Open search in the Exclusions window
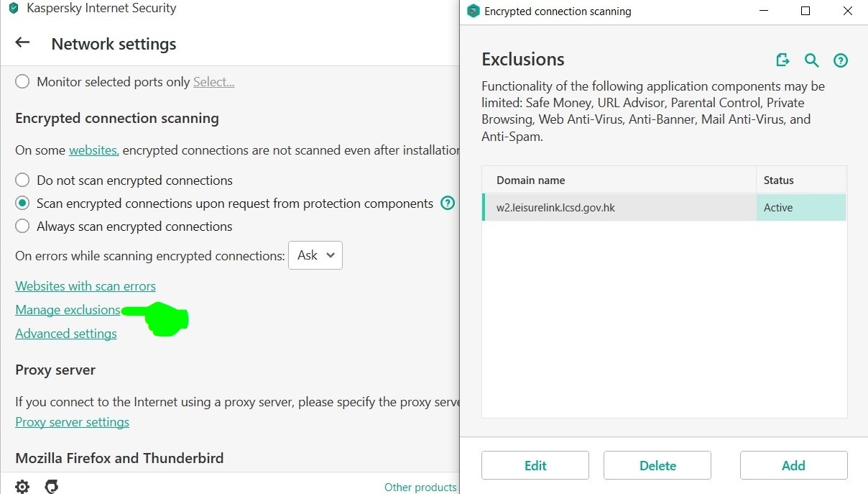The image size is (868, 494). point(811,60)
